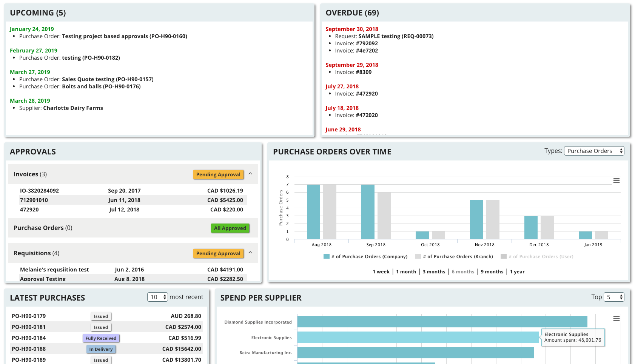
Task: Toggle the User purchase orders legend series
Action: 537,256
